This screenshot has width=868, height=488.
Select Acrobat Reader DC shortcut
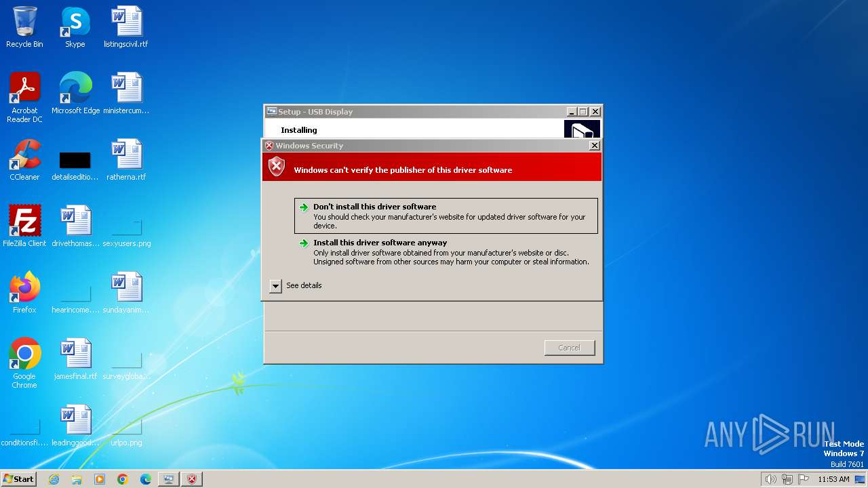(x=24, y=97)
